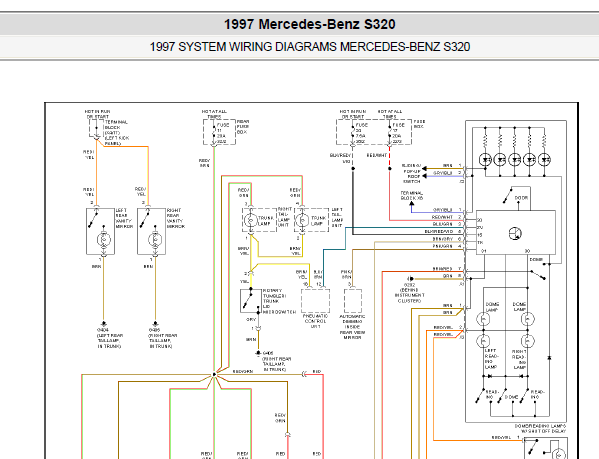Image resolution: width=599 pixels, height=459 pixels.
Task: Select the right reading lamp bulb symbol
Action: (528, 341)
